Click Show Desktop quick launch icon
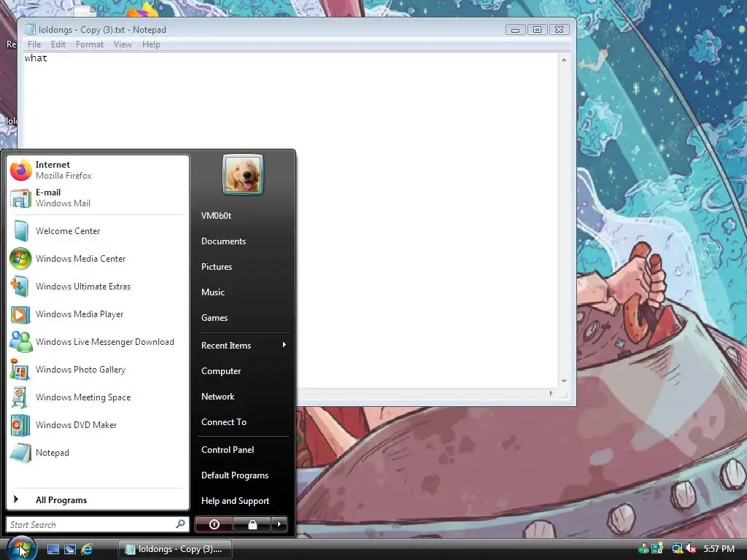 (53, 549)
